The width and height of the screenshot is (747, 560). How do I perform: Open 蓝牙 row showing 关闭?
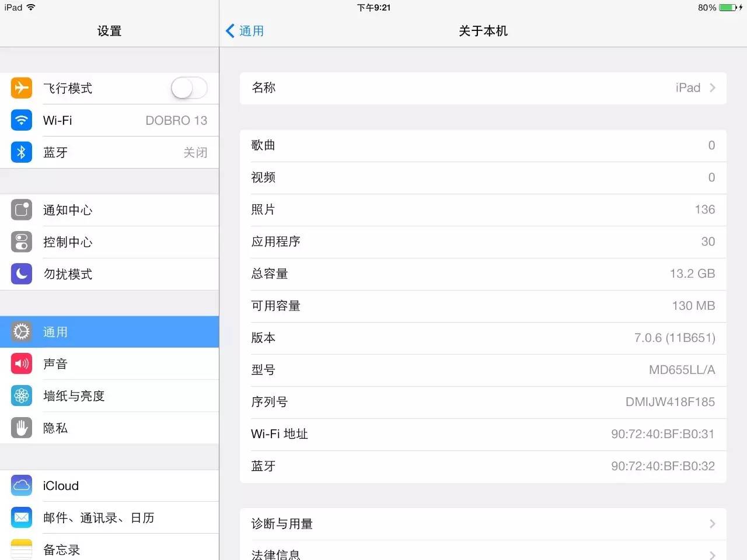coord(110,152)
